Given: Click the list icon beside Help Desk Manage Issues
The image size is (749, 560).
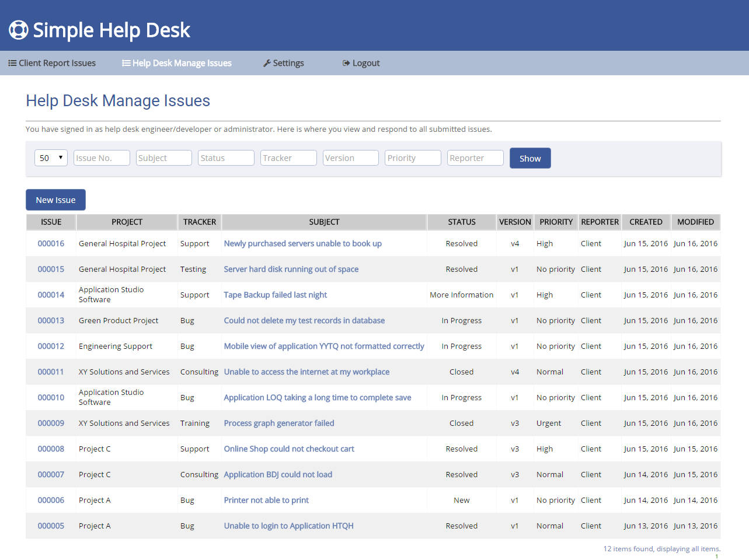Looking at the screenshot, I should [x=126, y=63].
